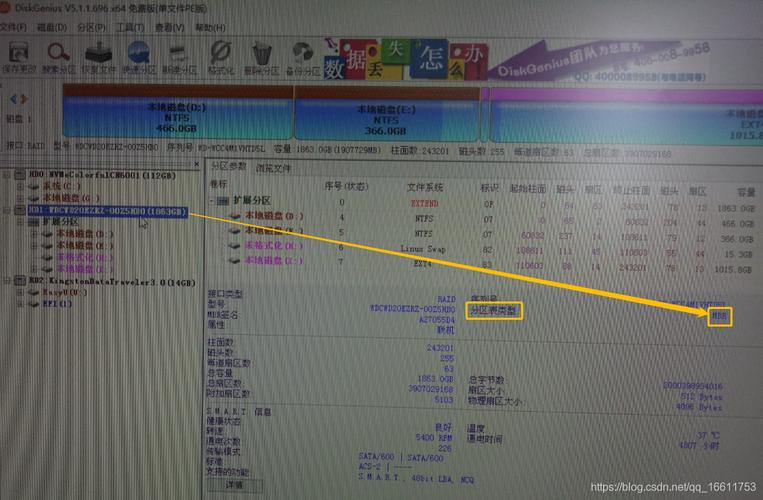Open the 文件(F) menu
The image size is (763, 500).
pyautogui.click(x=13, y=27)
